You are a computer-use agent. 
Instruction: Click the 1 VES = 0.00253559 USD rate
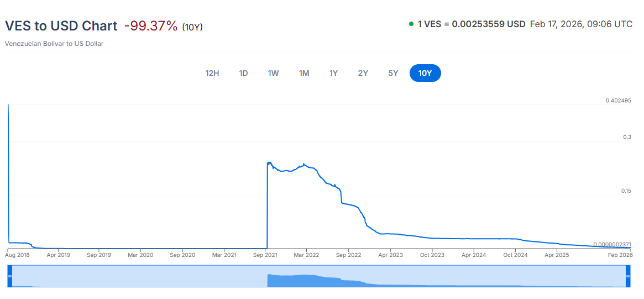(472, 24)
